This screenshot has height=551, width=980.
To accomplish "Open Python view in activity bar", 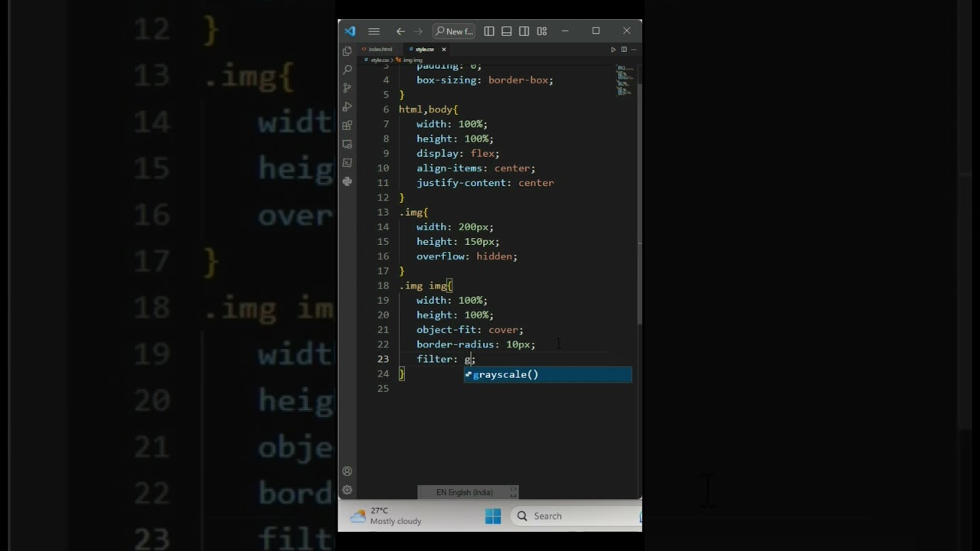I will tap(348, 181).
